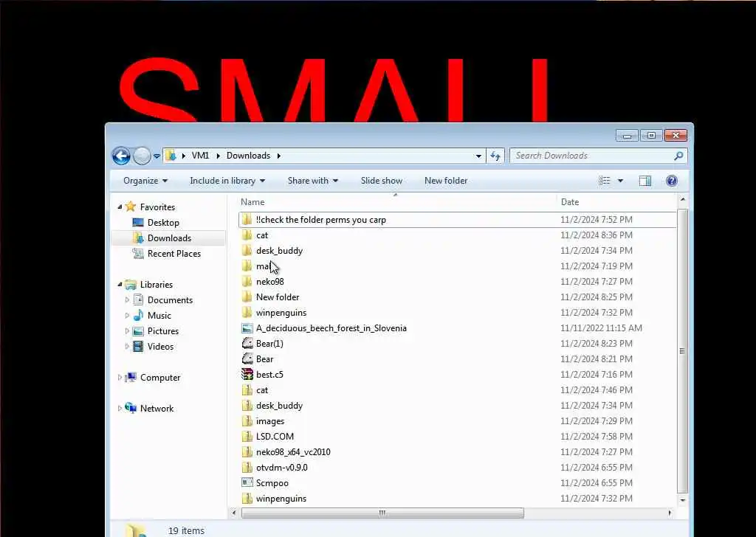Open the Organize menu
This screenshot has width=756, height=537.
tap(145, 181)
